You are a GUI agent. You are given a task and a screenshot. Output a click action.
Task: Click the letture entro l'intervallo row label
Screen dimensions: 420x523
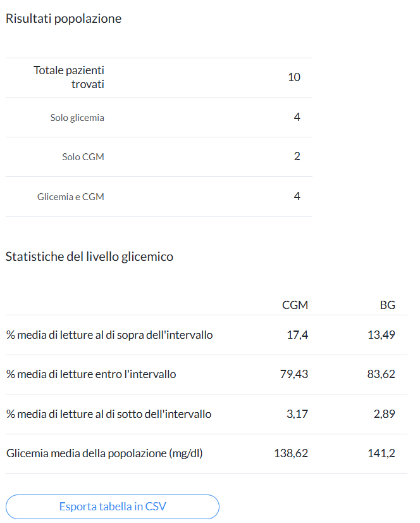[91, 374]
